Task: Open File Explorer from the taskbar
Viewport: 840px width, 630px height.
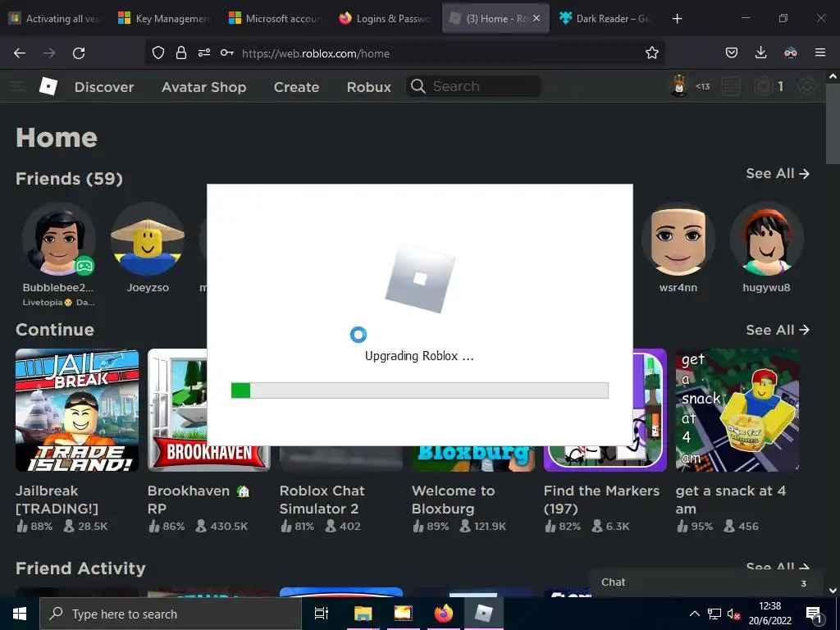Action: click(x=363, y=614)
